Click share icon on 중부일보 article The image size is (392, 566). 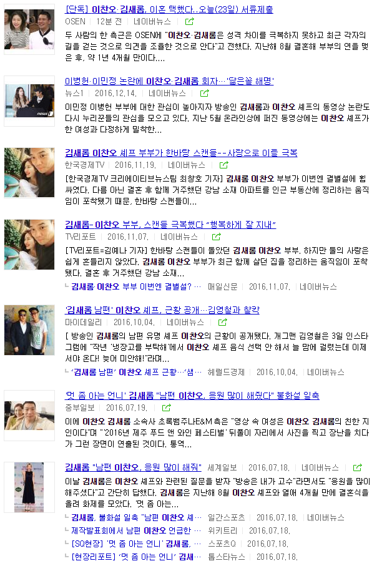pyautogui.click(x=167, y=407)
